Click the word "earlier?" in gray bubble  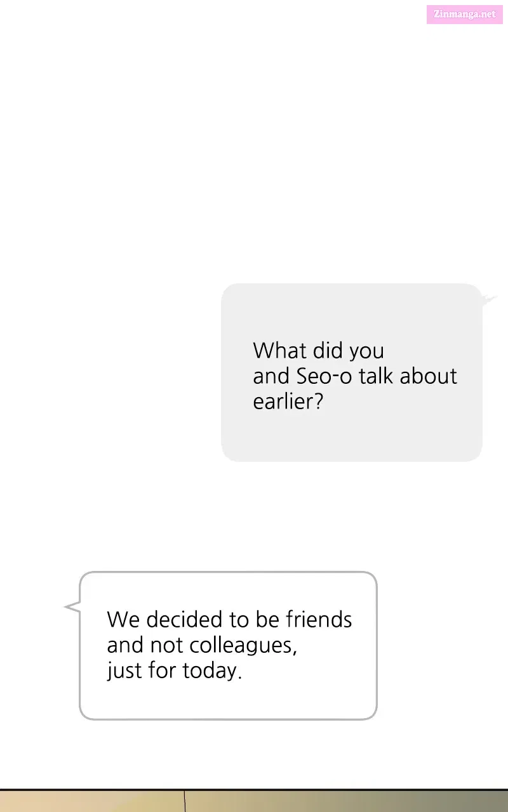288,402
